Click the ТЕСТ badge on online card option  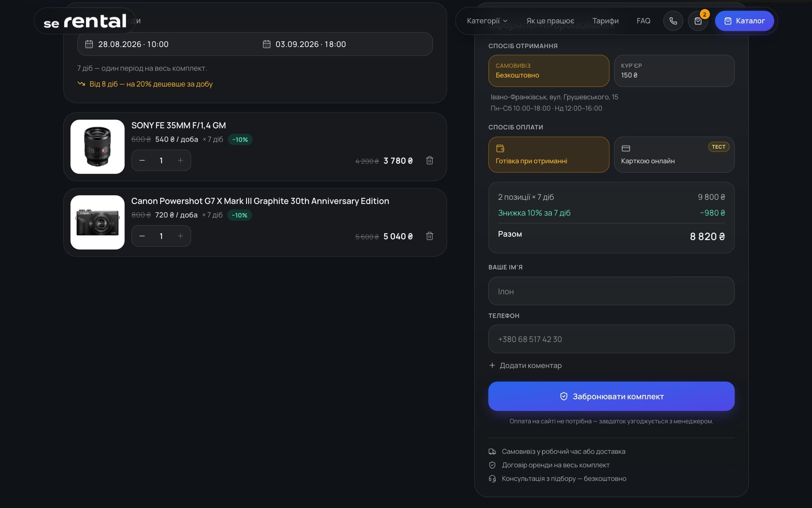point(718,147)
